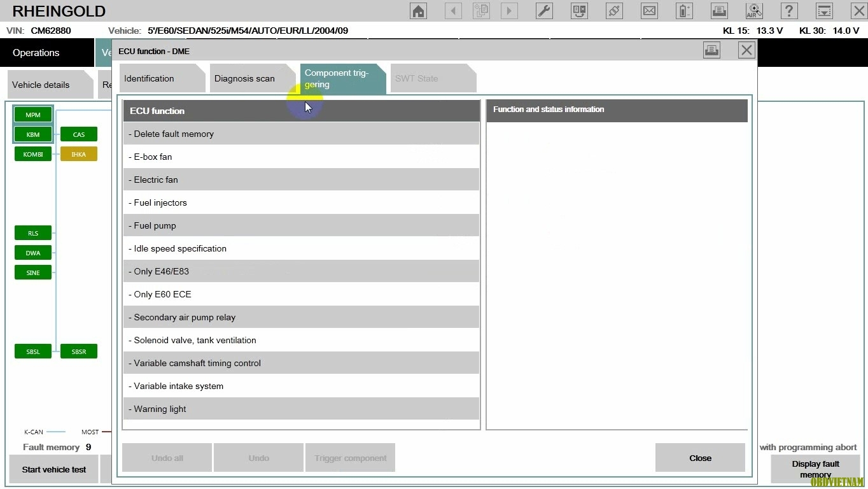Select the 'Warning light' function row
Viewport: 868px width, 489px height.
point(301,409)
